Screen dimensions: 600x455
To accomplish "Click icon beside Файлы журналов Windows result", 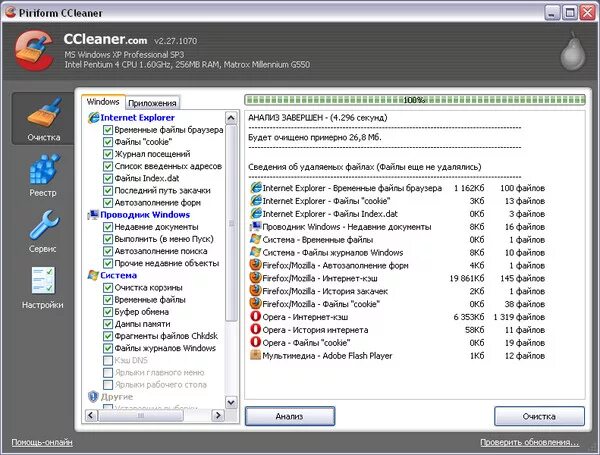I will (255, 252).
